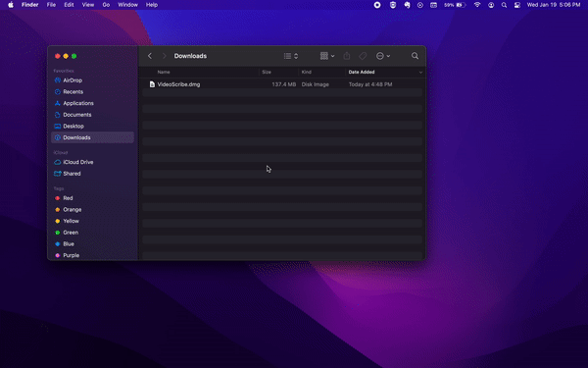Open the Apple menu
This screenshot has height=368, width=588.
(11, 5)
